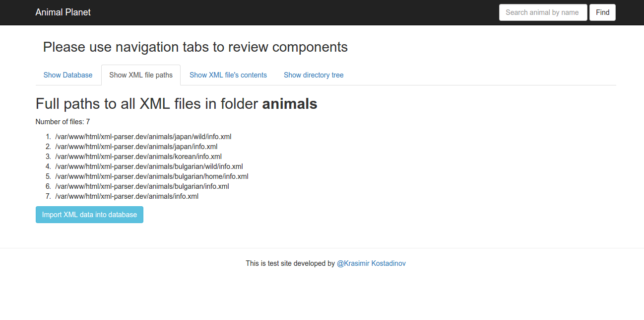Open the Show XML file's contents tab
Image resolution: width=644 pixels, height=320 pixels.
click(228, 75)
